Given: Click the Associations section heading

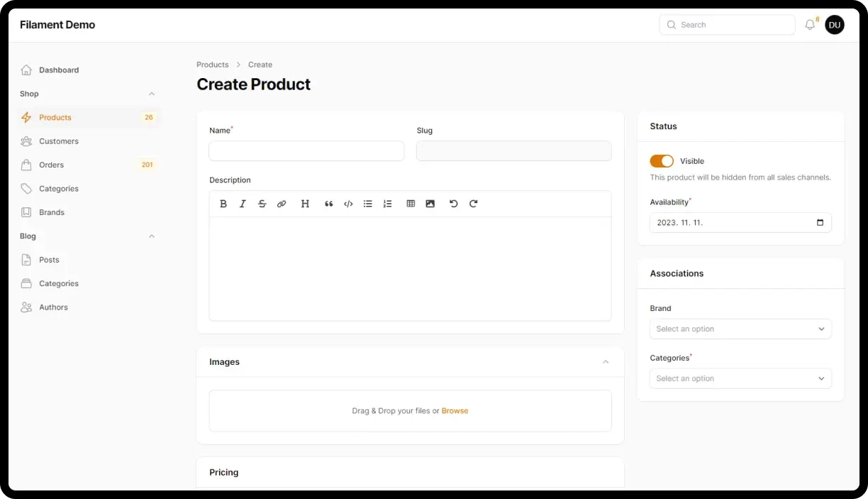Looking at the screenshot, I should (x=677, y=273).
